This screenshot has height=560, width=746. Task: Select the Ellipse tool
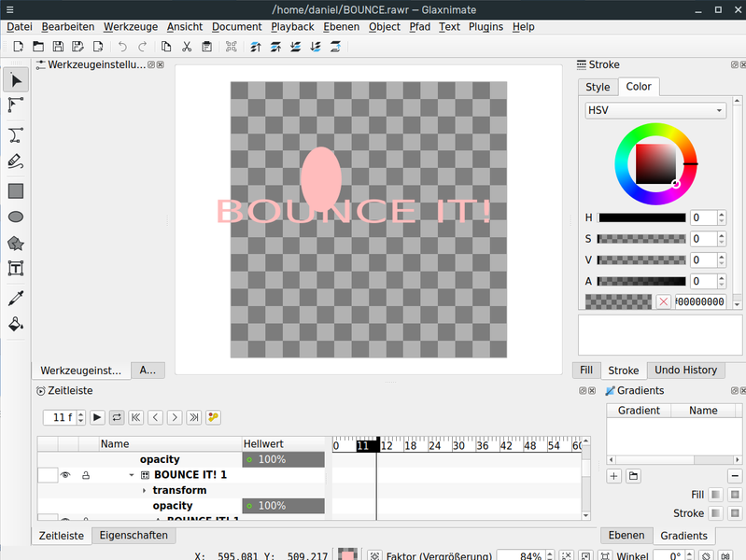coord(16,217)
